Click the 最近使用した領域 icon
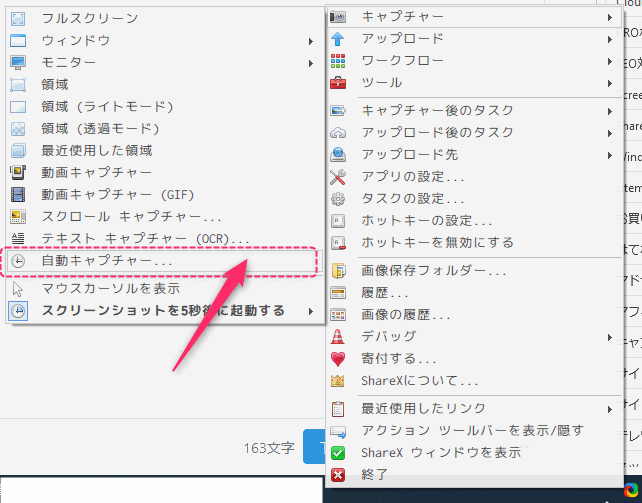642x503 pixels. (x=18, y=151)
